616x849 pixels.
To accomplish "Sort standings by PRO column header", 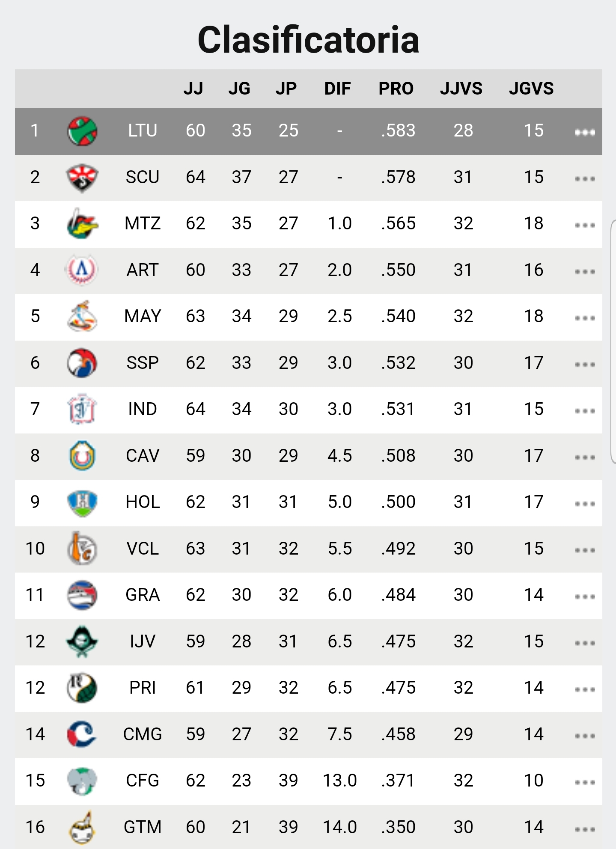I will [396, 89].
